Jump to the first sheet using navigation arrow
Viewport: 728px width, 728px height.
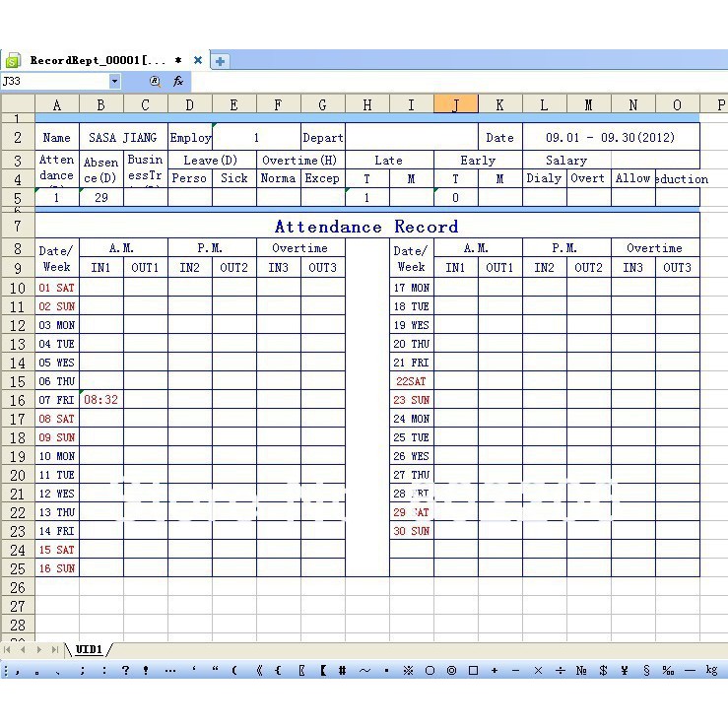click(x=9, y=649)
